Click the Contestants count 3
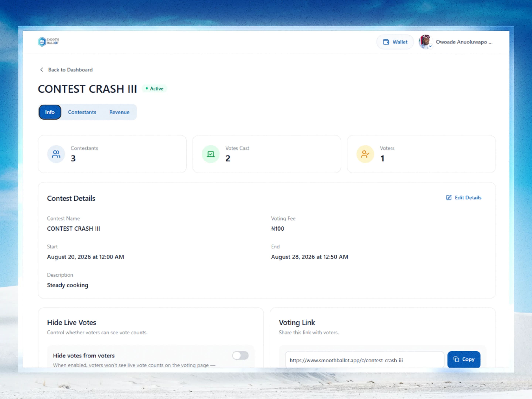The image size is (532, 399). (x=73, y=158)
